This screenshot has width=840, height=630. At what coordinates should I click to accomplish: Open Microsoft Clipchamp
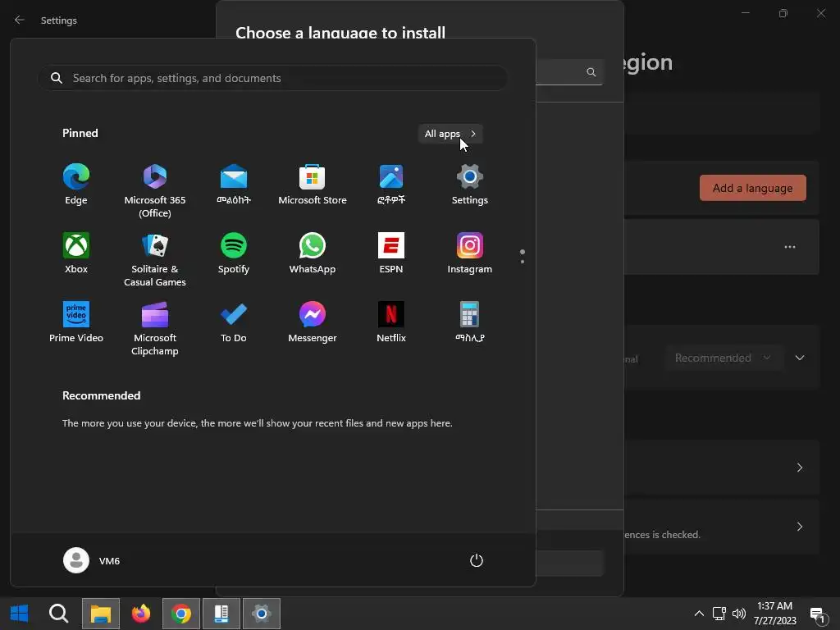[155, 329]
